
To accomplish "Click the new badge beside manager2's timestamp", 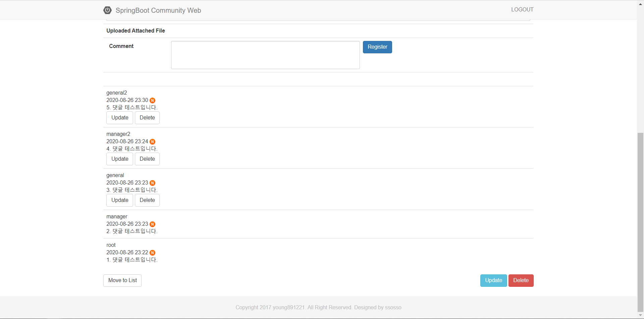I will [152, 142].
